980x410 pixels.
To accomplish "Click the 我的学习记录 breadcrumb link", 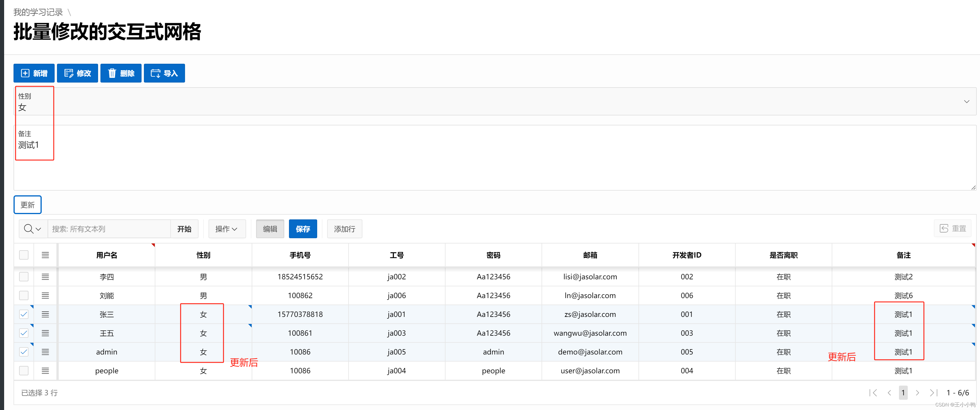I will tap(38, 12).
